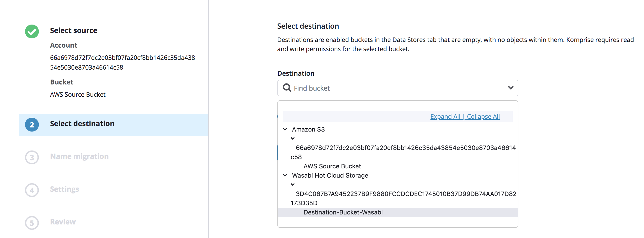Click AWS Source Bucket in the sidebar
Viewport: 644px width, 238px height.
pyautogui.click(x=78, y=94)
